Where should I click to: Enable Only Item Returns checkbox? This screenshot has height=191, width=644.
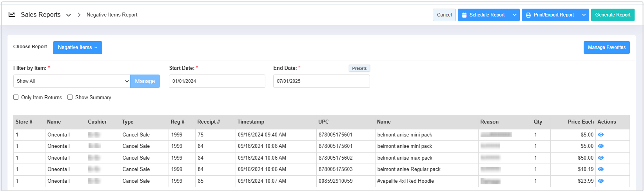click(16, 97)
